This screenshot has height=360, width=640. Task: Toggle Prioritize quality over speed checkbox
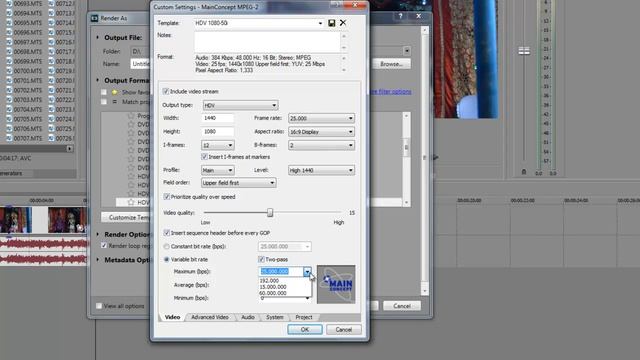point(167,197)
